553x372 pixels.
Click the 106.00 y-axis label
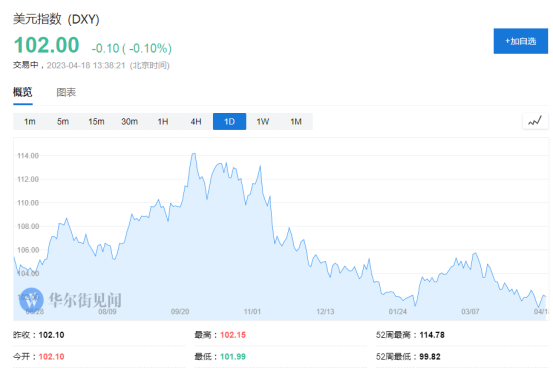point(28,250)
